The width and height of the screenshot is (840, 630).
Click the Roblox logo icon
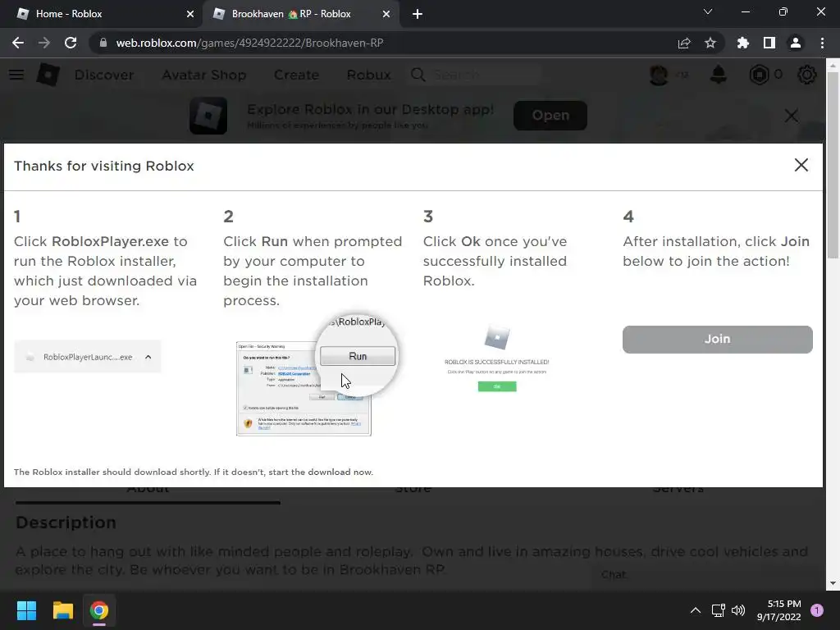coord(48,75)
